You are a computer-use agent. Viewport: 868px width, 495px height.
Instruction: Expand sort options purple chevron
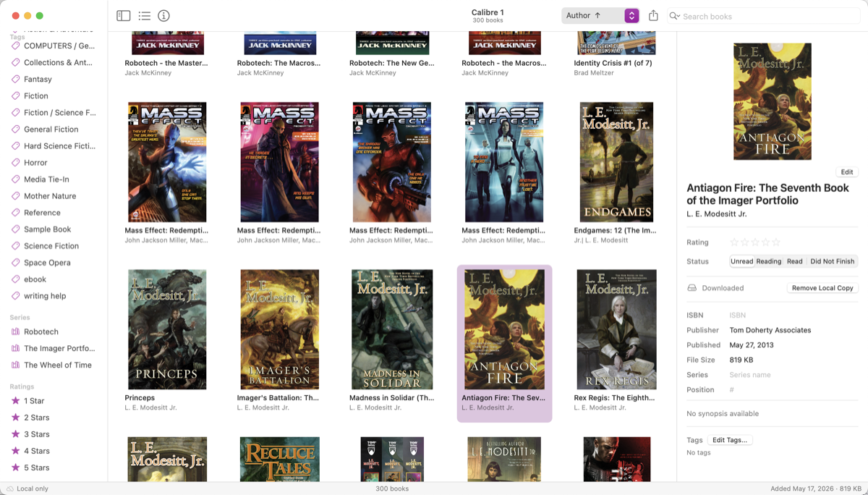[631, 15]
